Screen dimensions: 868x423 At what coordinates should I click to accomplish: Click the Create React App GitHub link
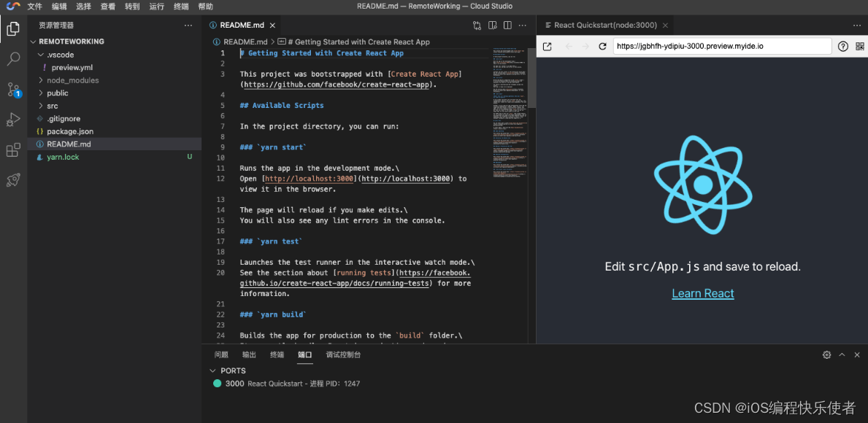pos(337,85)
